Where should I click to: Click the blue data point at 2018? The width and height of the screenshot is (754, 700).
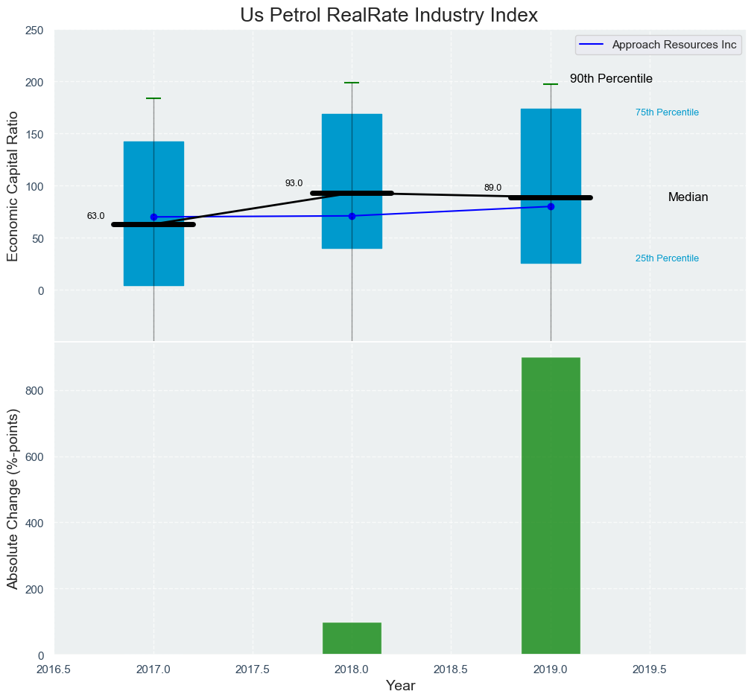[x=352, y=216]
